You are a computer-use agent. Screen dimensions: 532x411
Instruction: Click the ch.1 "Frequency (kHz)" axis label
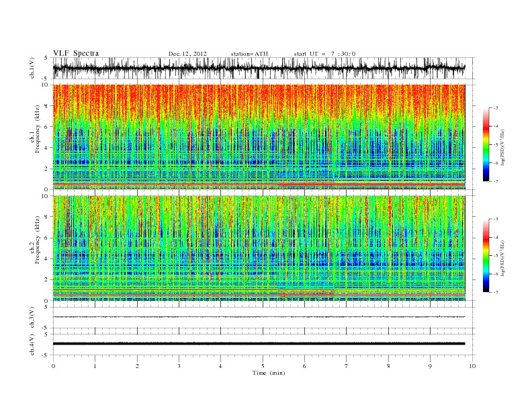(38, 129)
